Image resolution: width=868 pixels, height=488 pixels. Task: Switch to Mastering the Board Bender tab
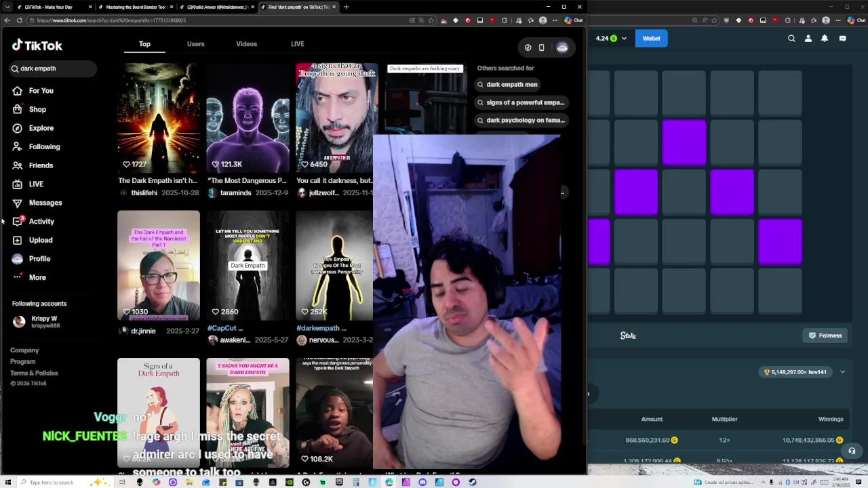point(134,7)
